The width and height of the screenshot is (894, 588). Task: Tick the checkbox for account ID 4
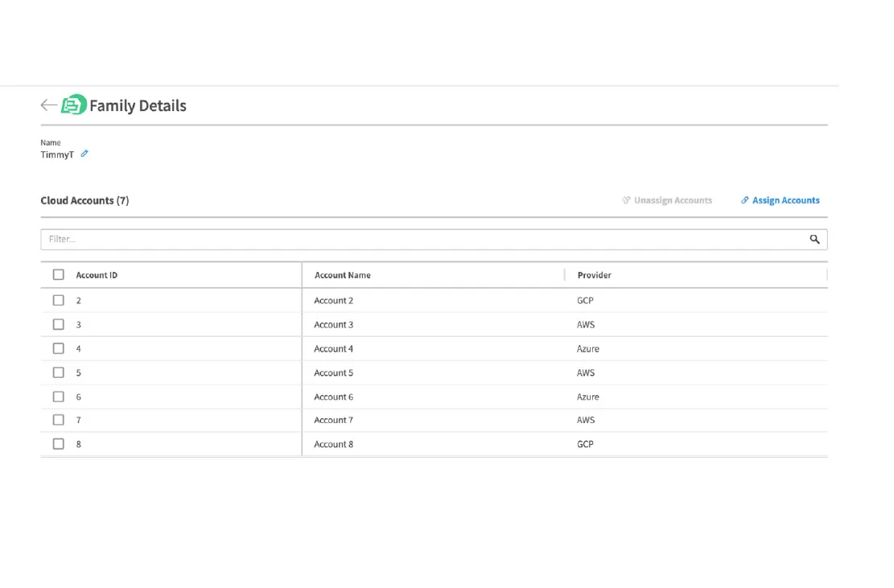pos(59,348)
